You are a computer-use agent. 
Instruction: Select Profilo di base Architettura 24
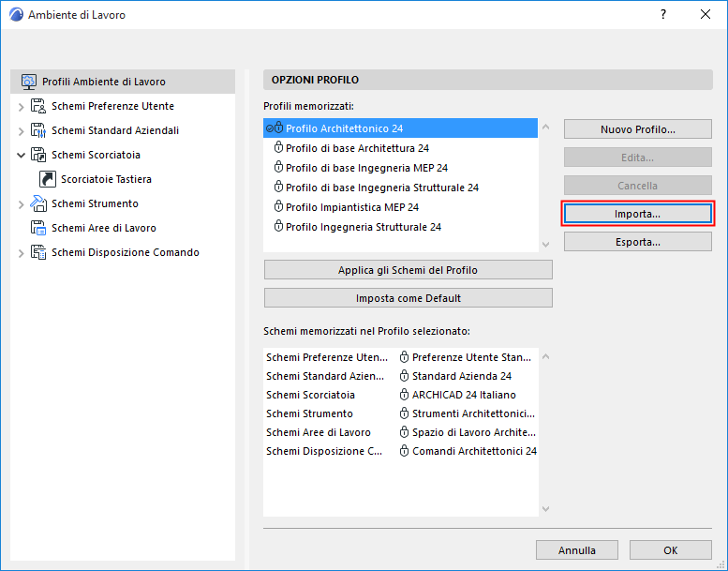400,148
